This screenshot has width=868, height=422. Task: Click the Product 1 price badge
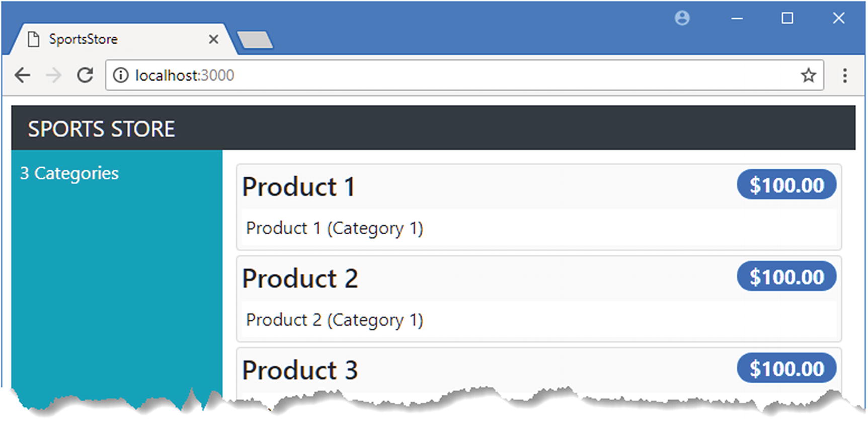[x=786, y=185]
